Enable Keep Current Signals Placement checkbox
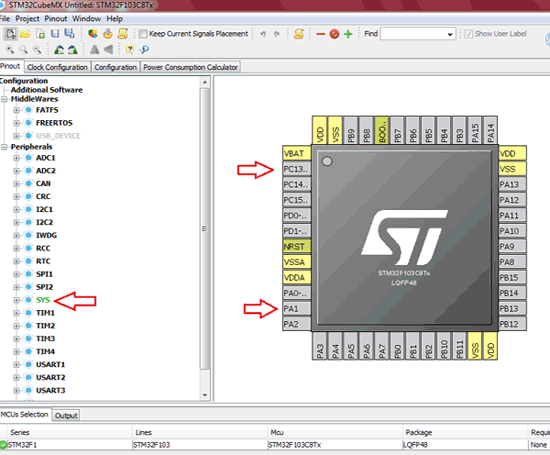 pyautogui.click(x=143, y=34)
